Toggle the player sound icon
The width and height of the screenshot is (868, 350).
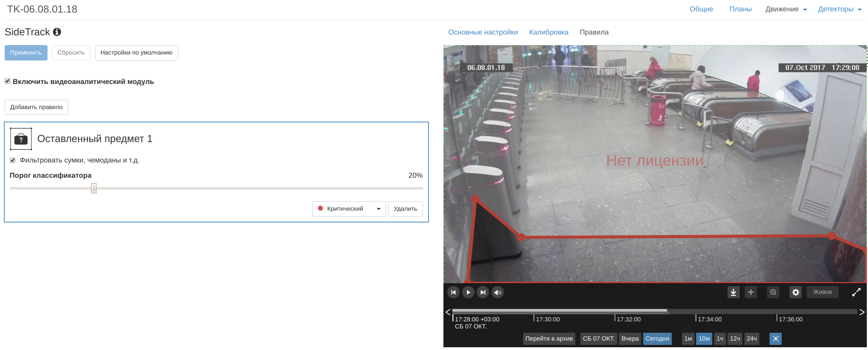click(x=498, y=292)
